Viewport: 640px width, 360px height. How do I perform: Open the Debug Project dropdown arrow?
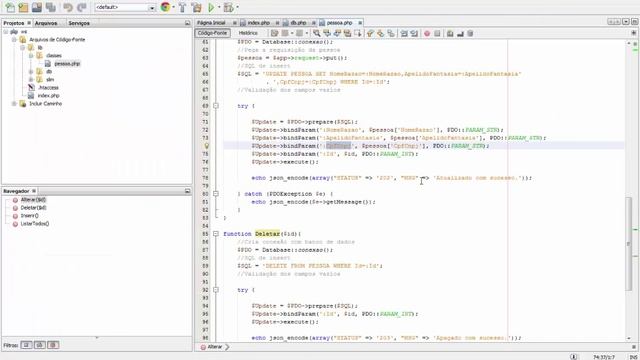coord(237,7)
